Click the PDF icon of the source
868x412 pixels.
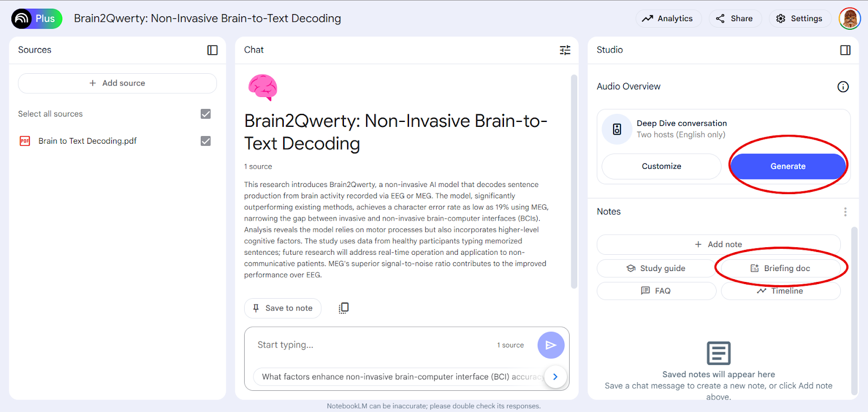(25, 141)
